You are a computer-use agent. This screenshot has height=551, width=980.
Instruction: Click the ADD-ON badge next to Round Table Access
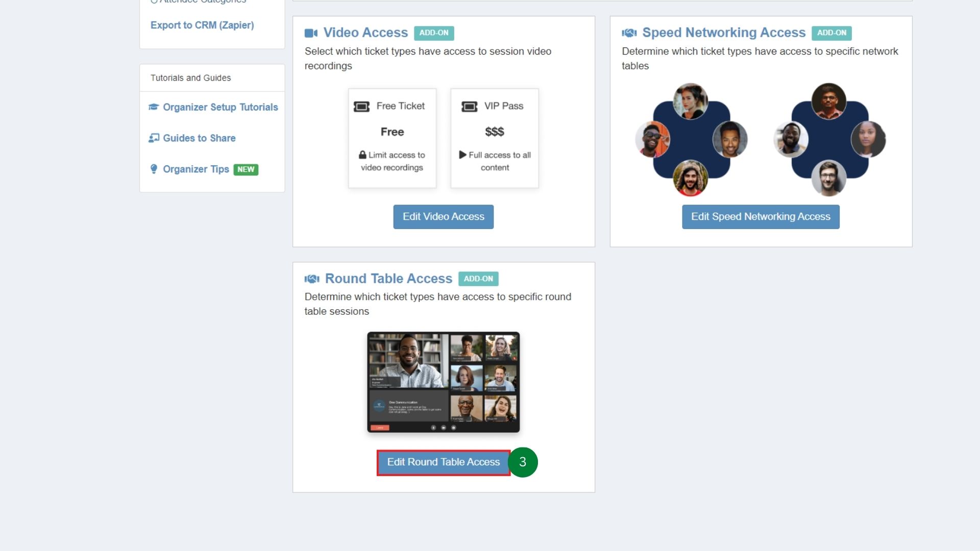(478, 279)
